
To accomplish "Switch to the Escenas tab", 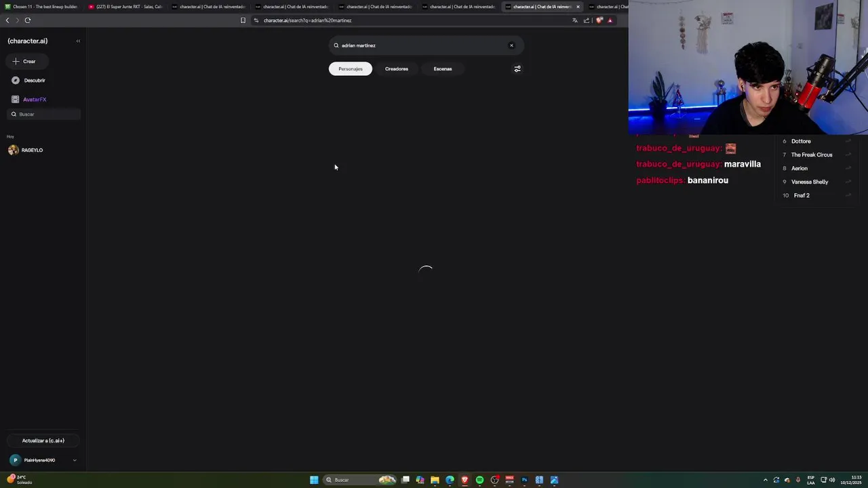I will [443, 68].
